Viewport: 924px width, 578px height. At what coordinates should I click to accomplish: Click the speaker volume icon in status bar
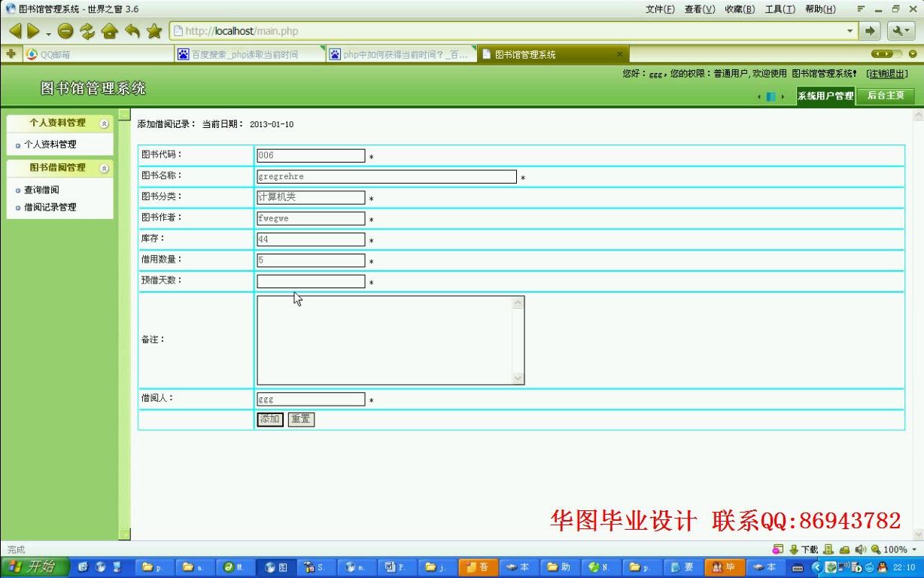point(860,549)
